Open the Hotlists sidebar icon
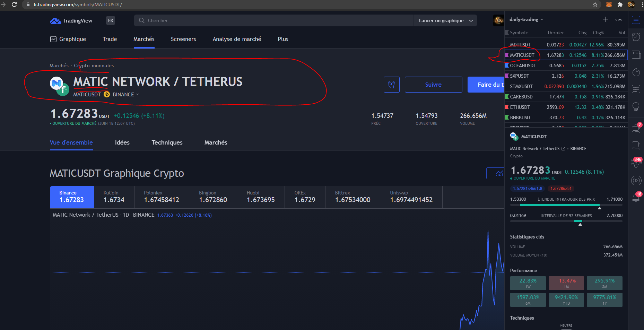Image resolution: width=644 pixels, height=330 pixels. point(636,72)
